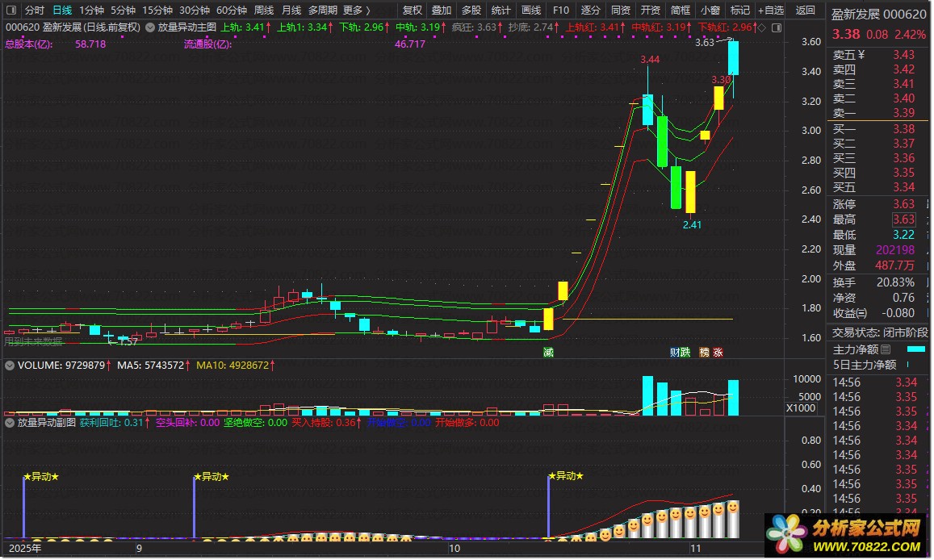Click 交易状态 闭市阶段 status
The height and width of the screenshot is (560, 934).
(880, 332)
